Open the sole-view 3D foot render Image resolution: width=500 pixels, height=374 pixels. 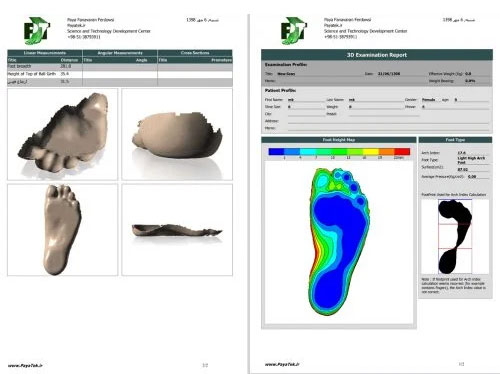pyautogui.click(x=62, y=230)
